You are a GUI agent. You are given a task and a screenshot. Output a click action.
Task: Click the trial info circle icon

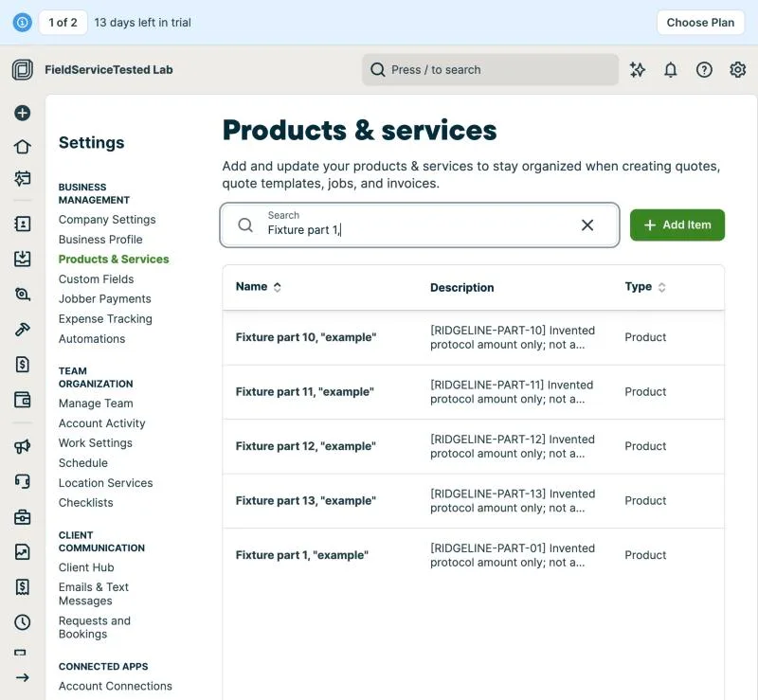tap(22, 22)
